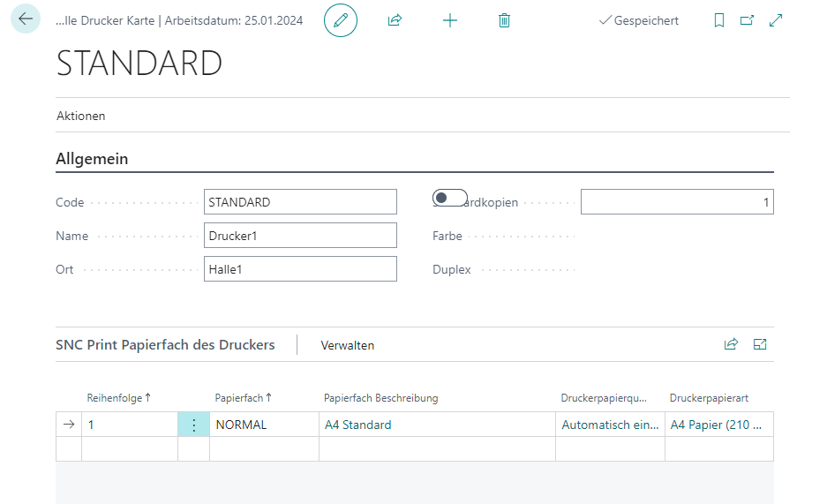The height and width of the screenshot is (504, 827).
Task: Open card in new window icon
Action: coord(747,19)
